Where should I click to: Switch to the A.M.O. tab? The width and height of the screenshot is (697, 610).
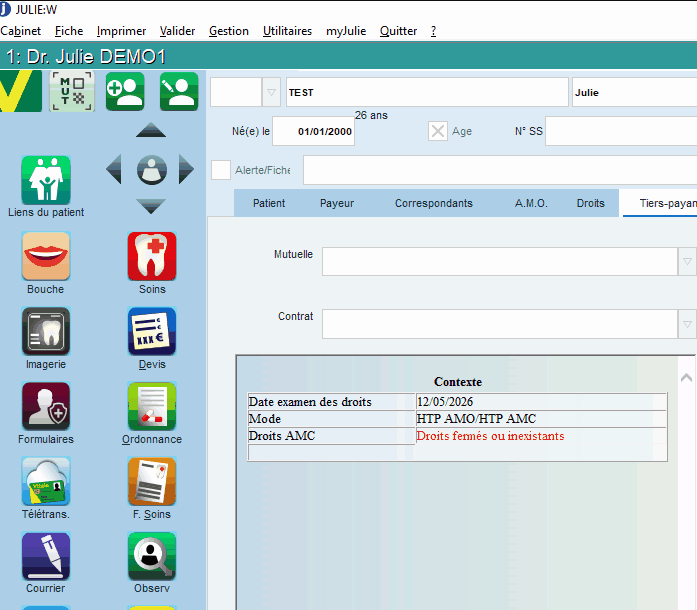click(x=531, y=203)
